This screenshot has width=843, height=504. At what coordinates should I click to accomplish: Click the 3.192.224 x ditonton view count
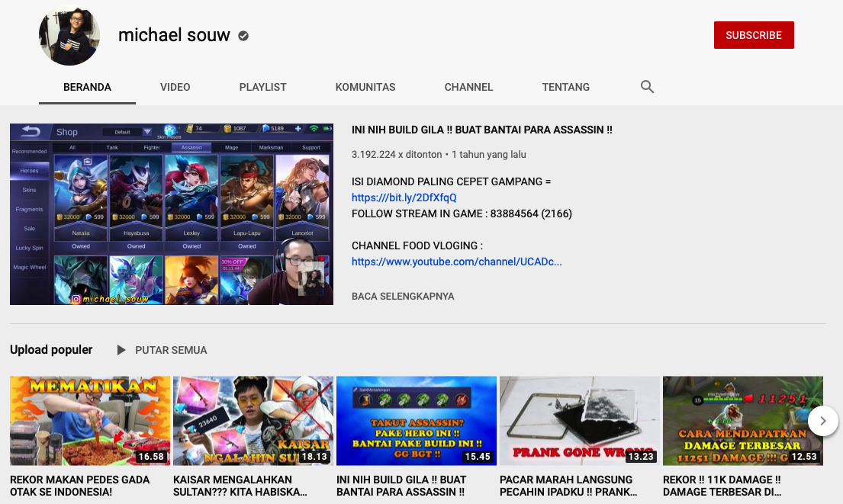click(x=397, y=155)
